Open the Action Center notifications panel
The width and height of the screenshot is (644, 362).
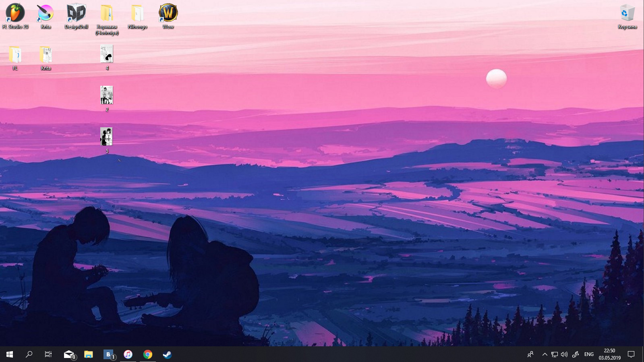pos(631,354)
